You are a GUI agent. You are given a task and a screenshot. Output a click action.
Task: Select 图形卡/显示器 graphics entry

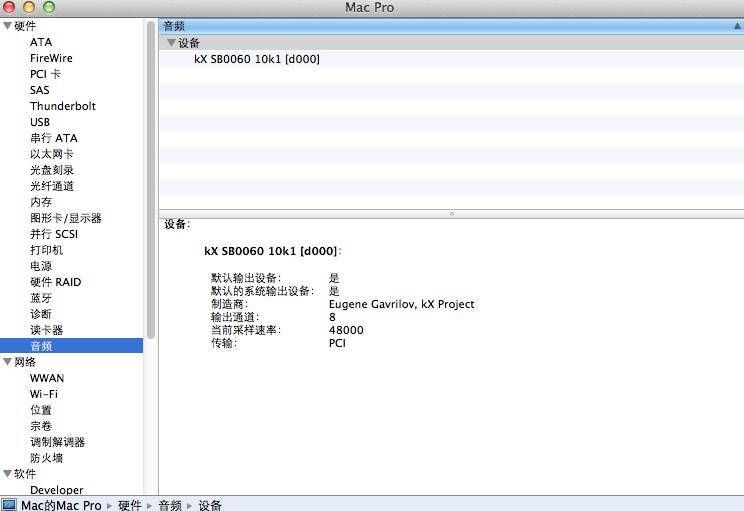coord(65,218)
